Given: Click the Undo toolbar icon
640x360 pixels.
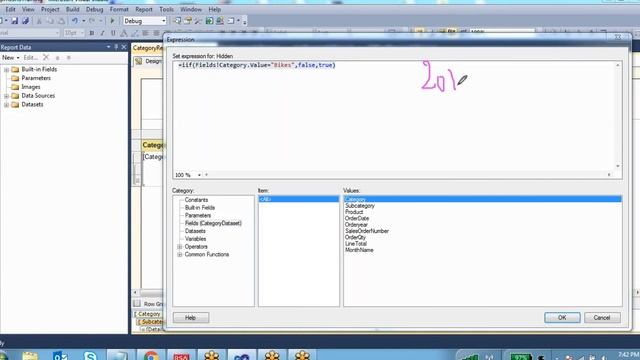Looking at the screenshot, I should click(75, 21).
